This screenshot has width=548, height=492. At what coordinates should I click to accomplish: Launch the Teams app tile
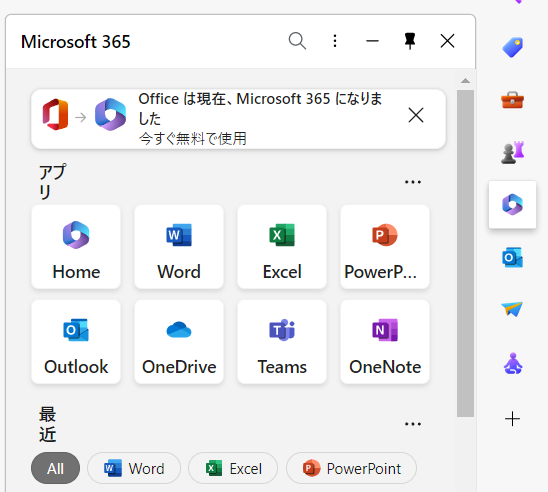pos(282,342)
